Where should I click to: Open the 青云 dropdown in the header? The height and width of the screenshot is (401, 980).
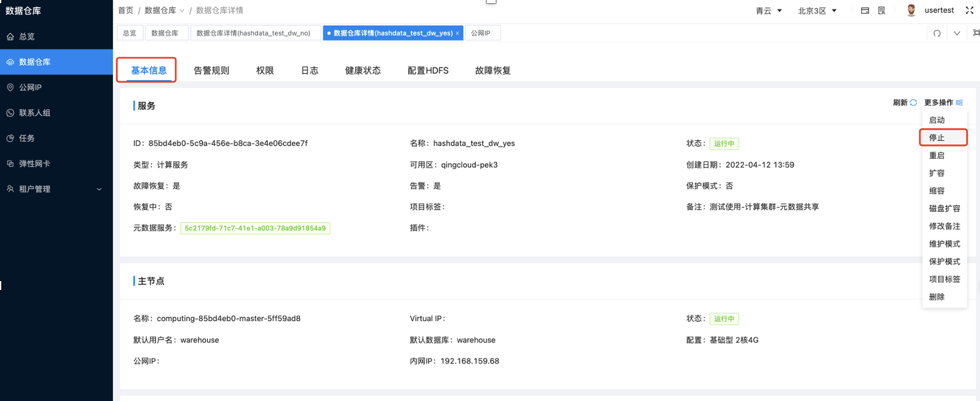(768, 10)
